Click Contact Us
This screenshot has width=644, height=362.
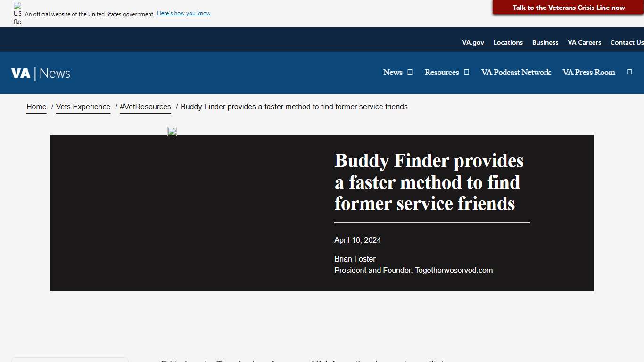(x=627, y=42)
